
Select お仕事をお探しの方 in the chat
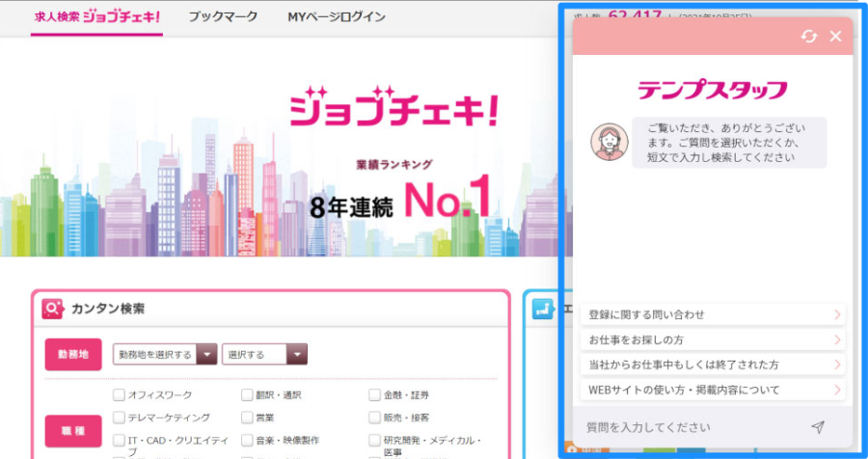(713, 339)
